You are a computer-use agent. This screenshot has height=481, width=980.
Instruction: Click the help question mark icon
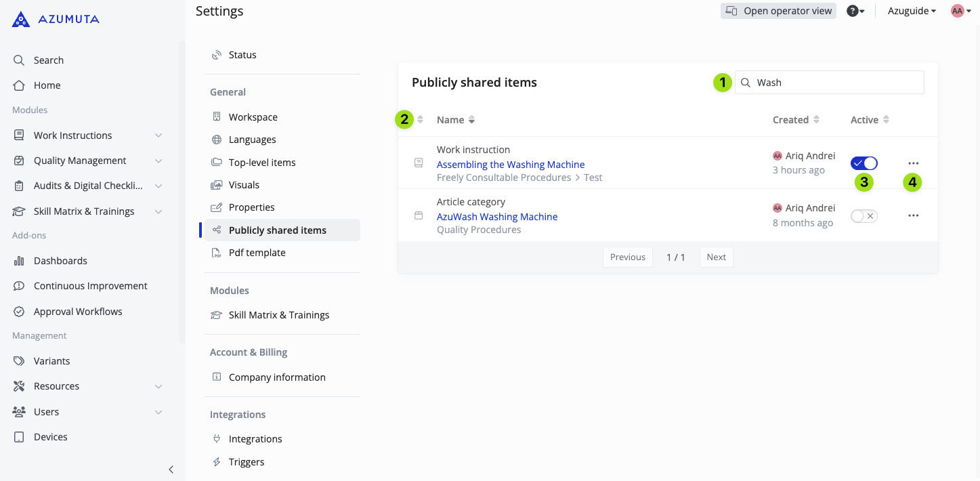(852, 11)
